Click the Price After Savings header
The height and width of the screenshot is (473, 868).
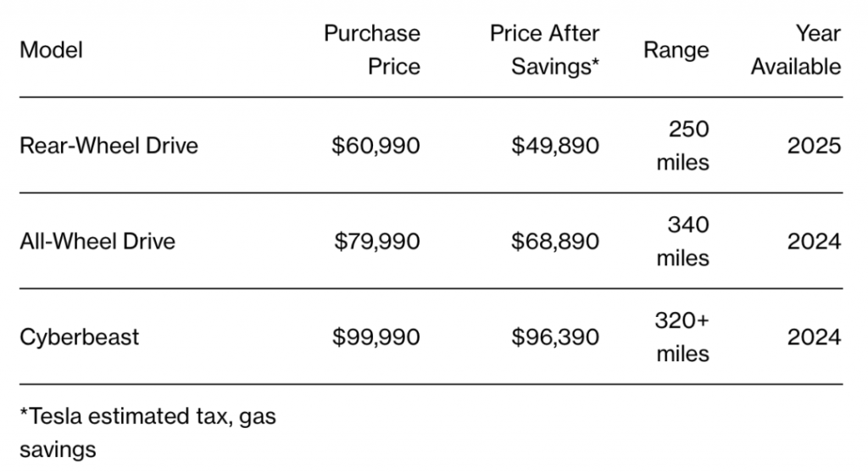pos(545,50)
